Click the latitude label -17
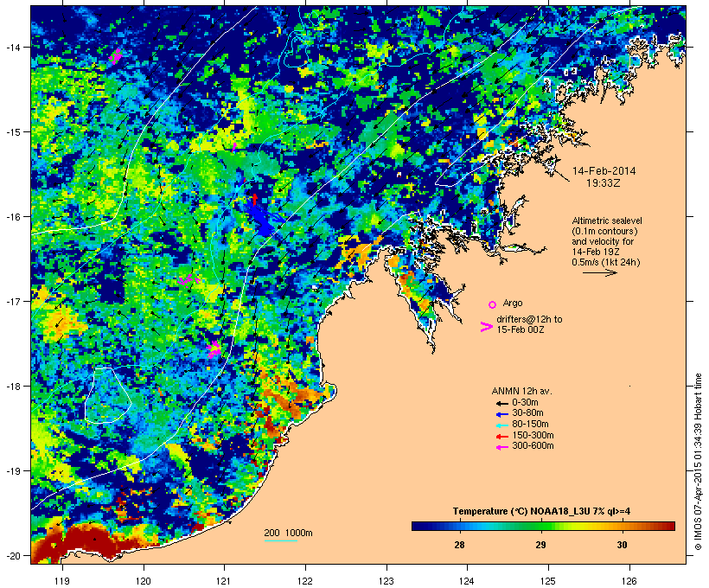The width and height of the screenshot is (709, 588). tap(12, 301)
